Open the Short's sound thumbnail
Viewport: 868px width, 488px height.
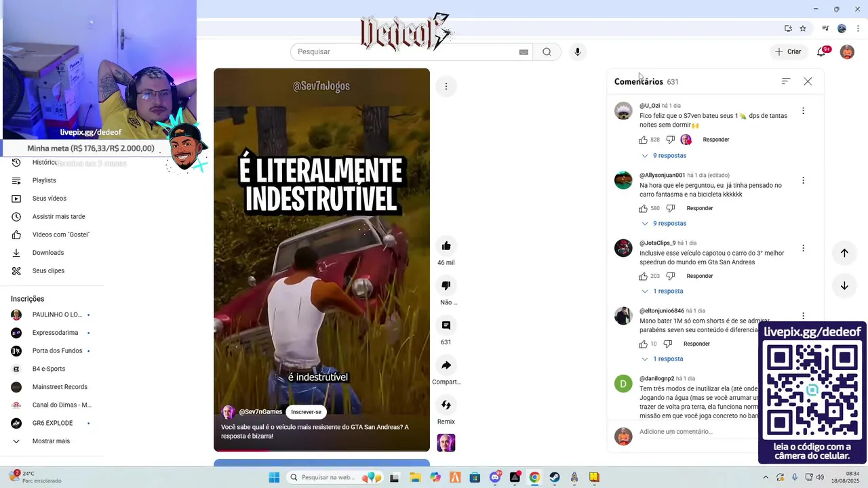pyautogui.click(x=446, y=443)
